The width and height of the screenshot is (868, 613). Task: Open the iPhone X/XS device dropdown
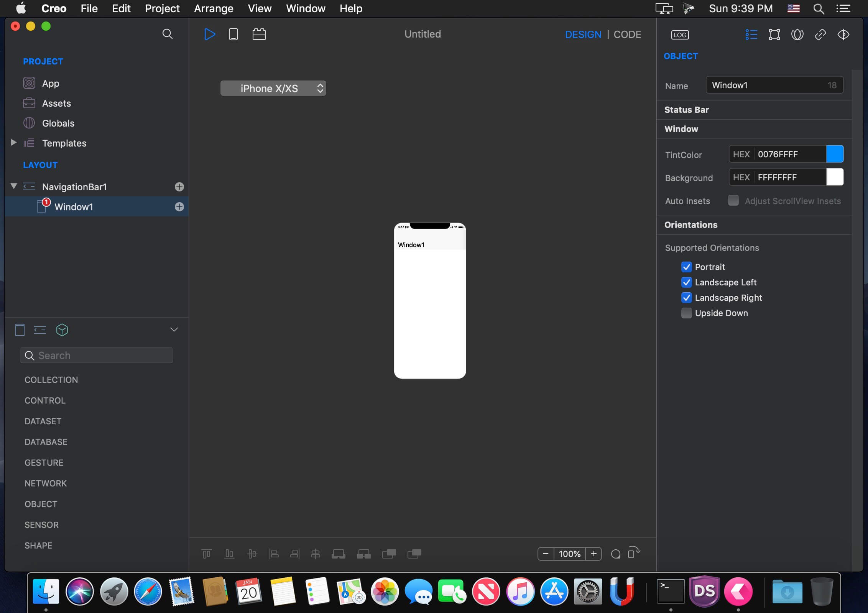point(273,88)
